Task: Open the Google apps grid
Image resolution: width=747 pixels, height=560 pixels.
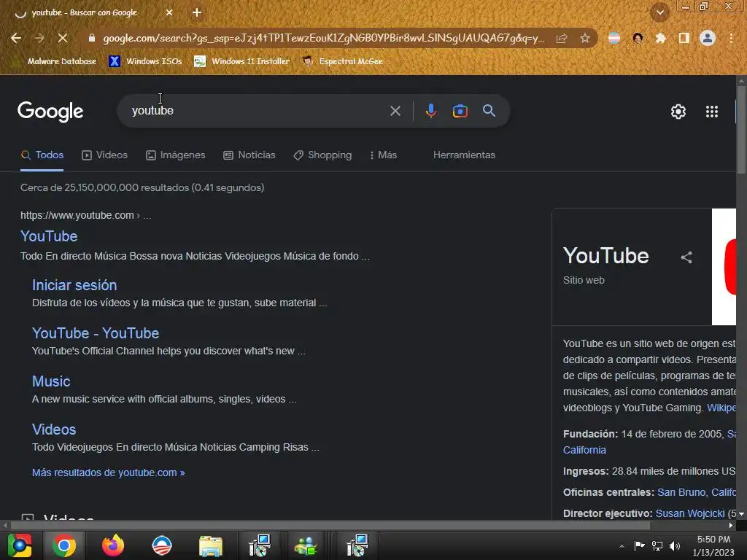Action: click(712, 112)
